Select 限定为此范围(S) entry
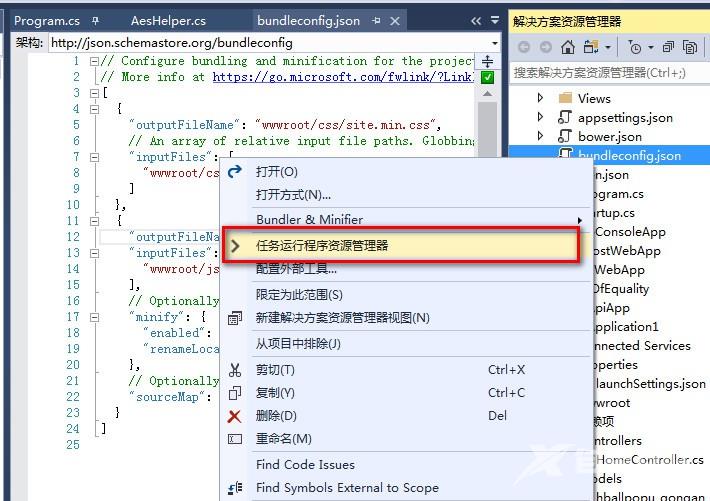The width and height of the screenshot is (710, 501). coord(299,295)
